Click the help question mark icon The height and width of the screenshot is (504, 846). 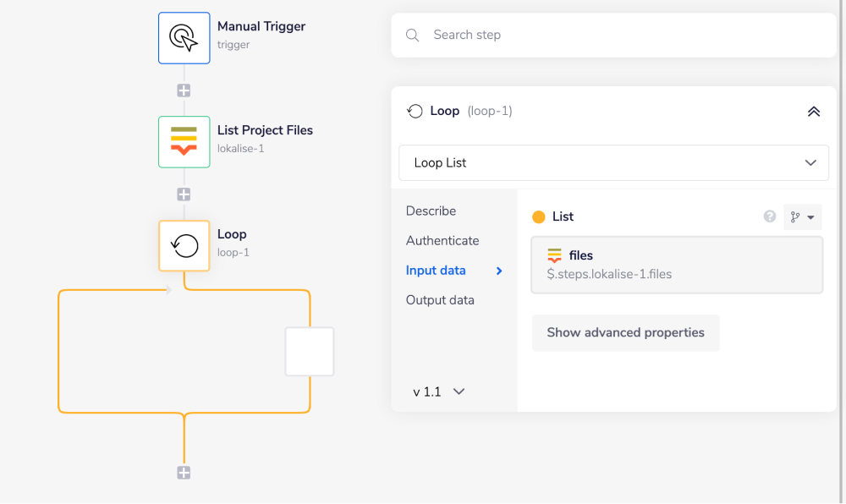[770, 216]
